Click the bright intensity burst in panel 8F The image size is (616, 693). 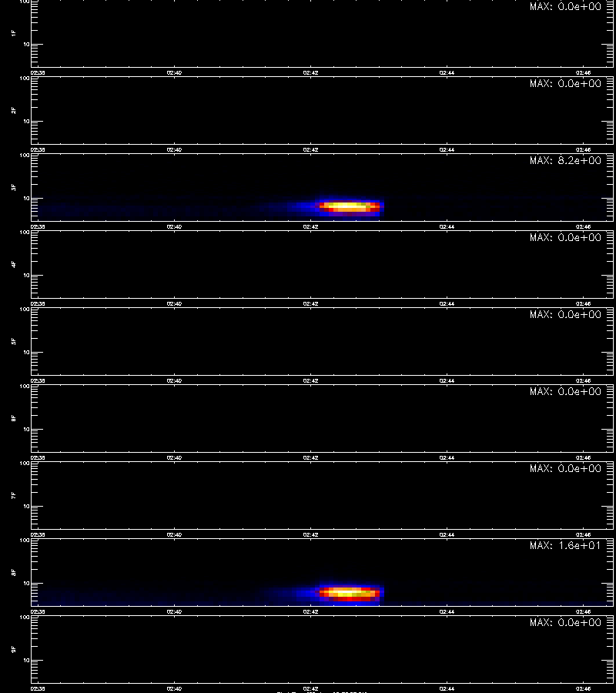(350, 592)
